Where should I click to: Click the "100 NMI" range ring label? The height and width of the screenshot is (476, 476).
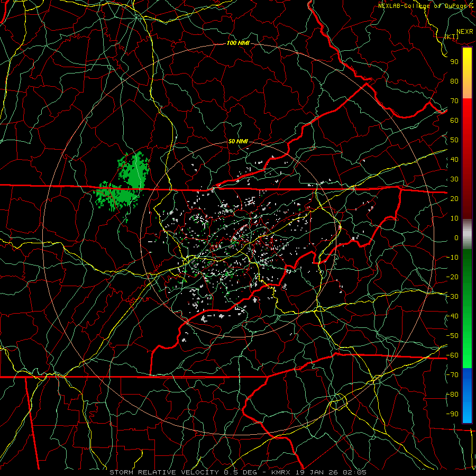238,43
